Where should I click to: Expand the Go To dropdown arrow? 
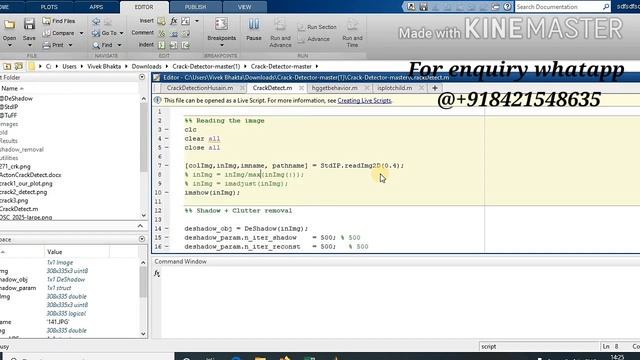coord(121,33)
